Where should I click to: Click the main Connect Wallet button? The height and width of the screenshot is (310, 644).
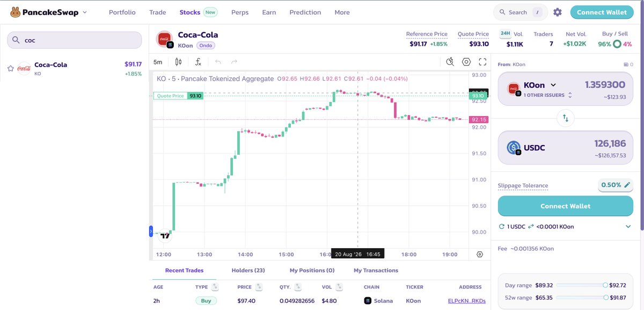pos(565,206)
